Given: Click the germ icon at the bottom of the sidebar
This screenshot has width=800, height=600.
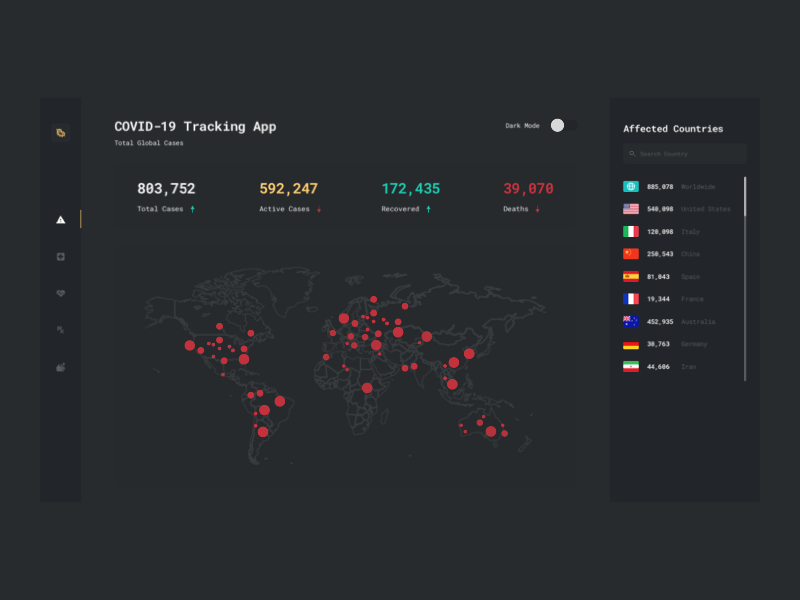Looking at the screenshot, I should (60, 367).
